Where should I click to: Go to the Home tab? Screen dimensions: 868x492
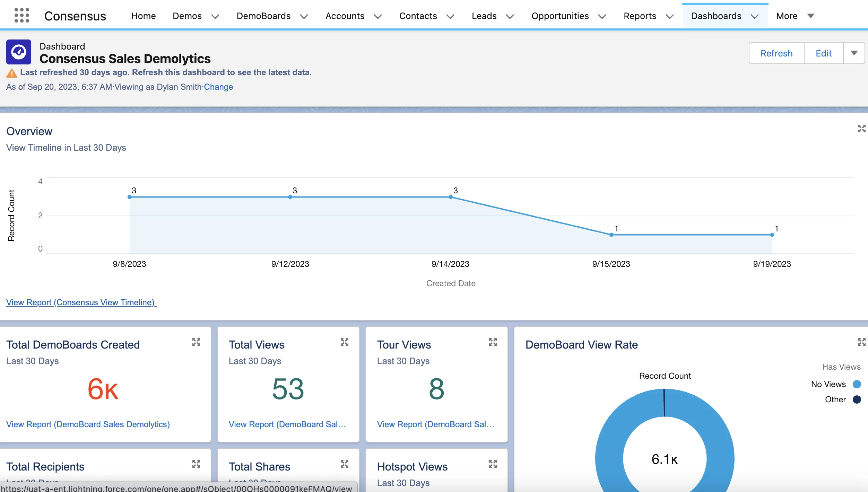[x=143, y=16]
